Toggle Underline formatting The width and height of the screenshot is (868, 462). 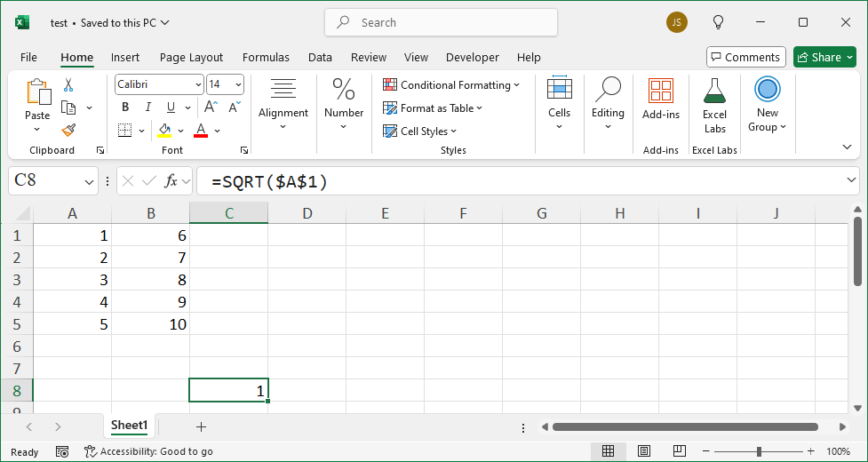point(171,108)
